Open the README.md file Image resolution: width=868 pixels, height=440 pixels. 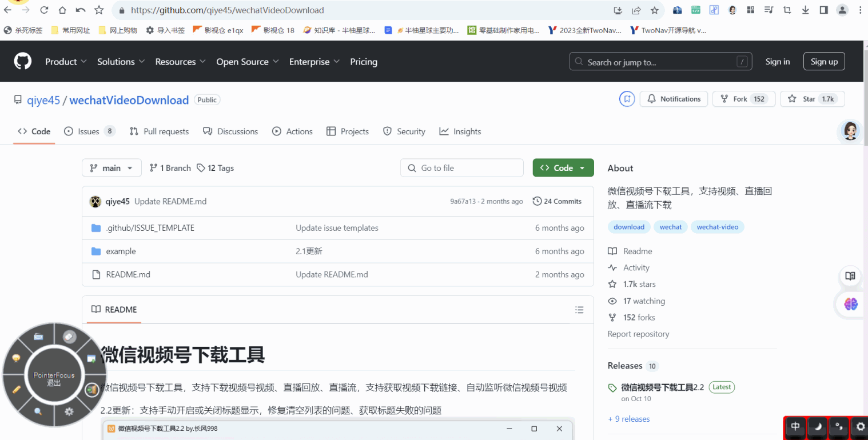128,274
